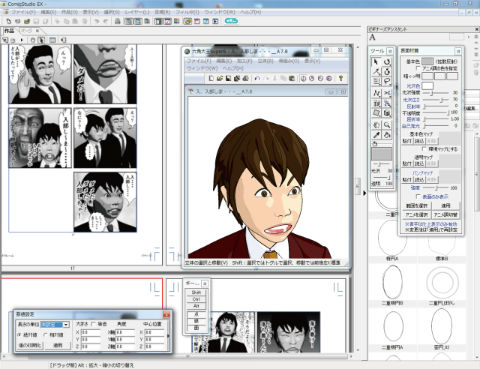Collapse the material panel using its header button
Viewport: 480px width, 369px height.
(458, 51)
